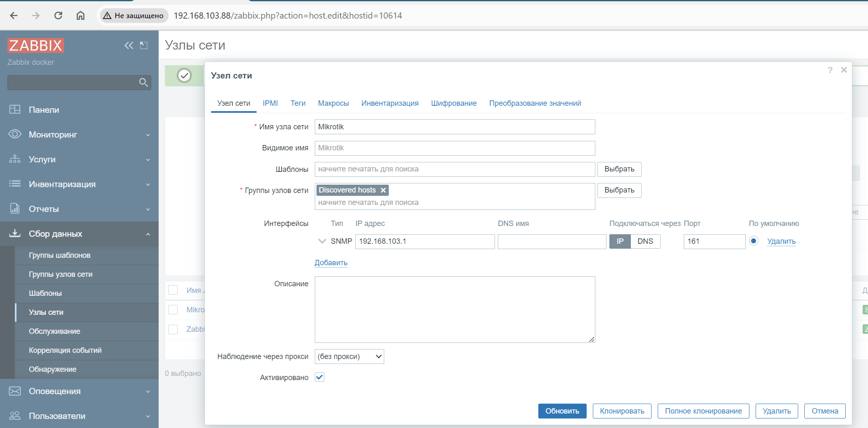
Task: Open the proxy monitoring dropdown
Action: point(349,357)
